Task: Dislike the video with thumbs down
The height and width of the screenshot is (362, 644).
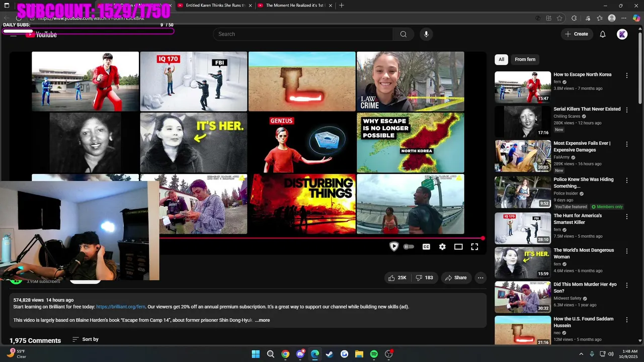Action: pos(424,278)
